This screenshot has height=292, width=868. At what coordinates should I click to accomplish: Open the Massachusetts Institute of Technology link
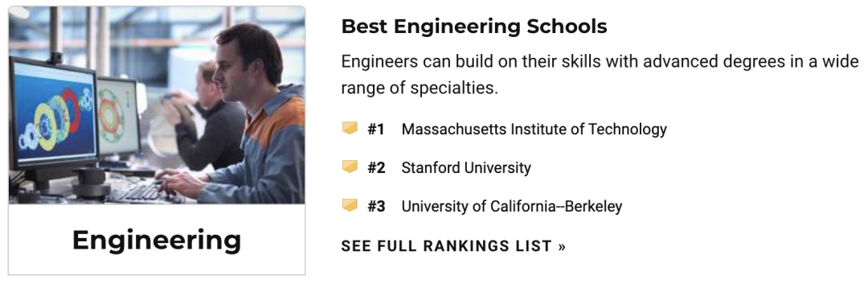[534, 129]
